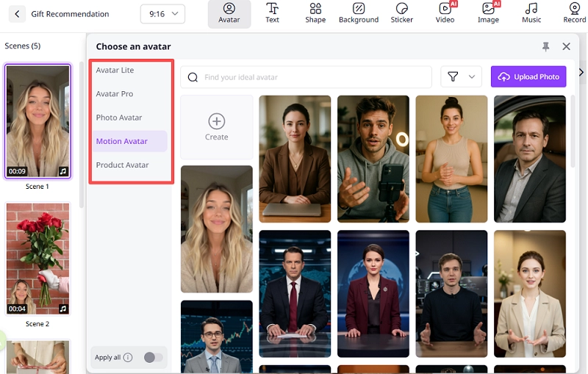The width and height of the screenshot is (588, 374).
Task: Choose the man in black sweater avatar
Action: click(x=451, y=294)
